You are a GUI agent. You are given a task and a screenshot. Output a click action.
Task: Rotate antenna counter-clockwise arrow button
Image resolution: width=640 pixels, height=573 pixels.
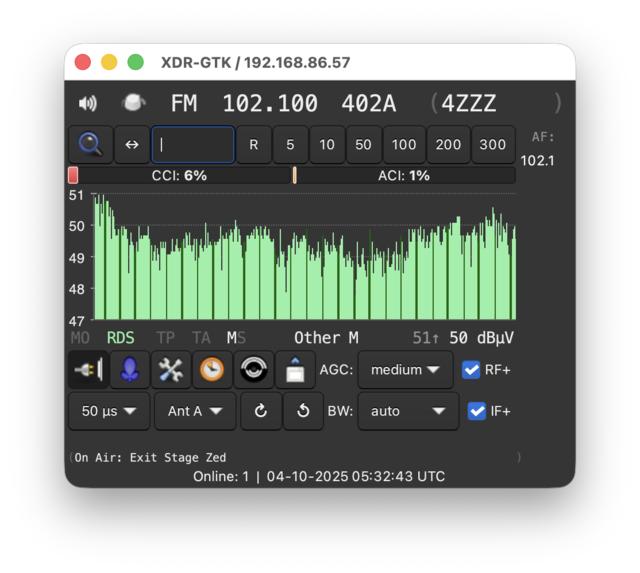303,411
